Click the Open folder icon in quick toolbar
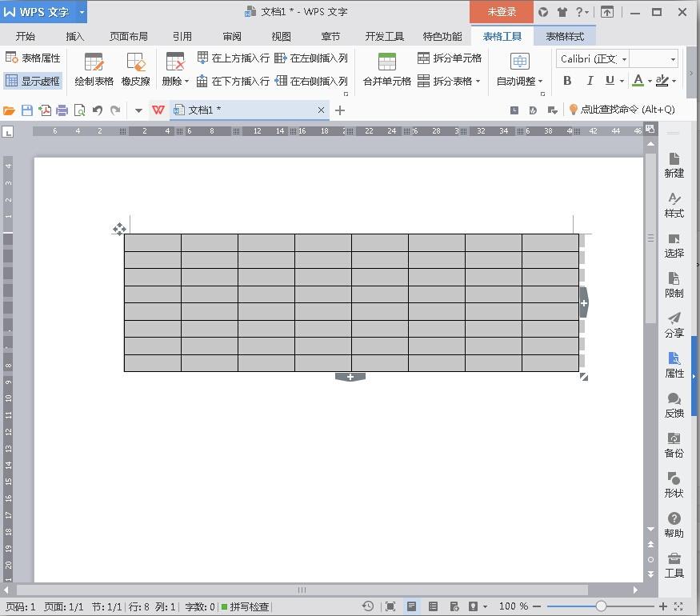The width and height of the screenshot is (700, 616). click(x=9, y=110)
